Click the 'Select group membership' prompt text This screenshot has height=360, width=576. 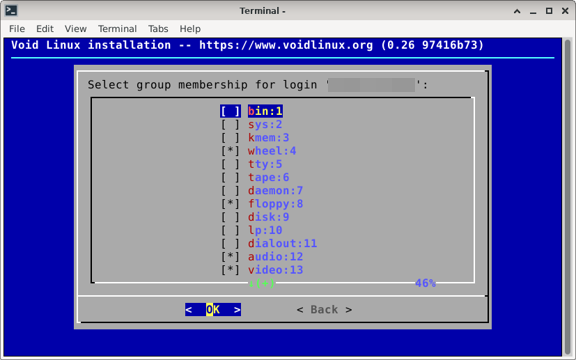point(258,85)
